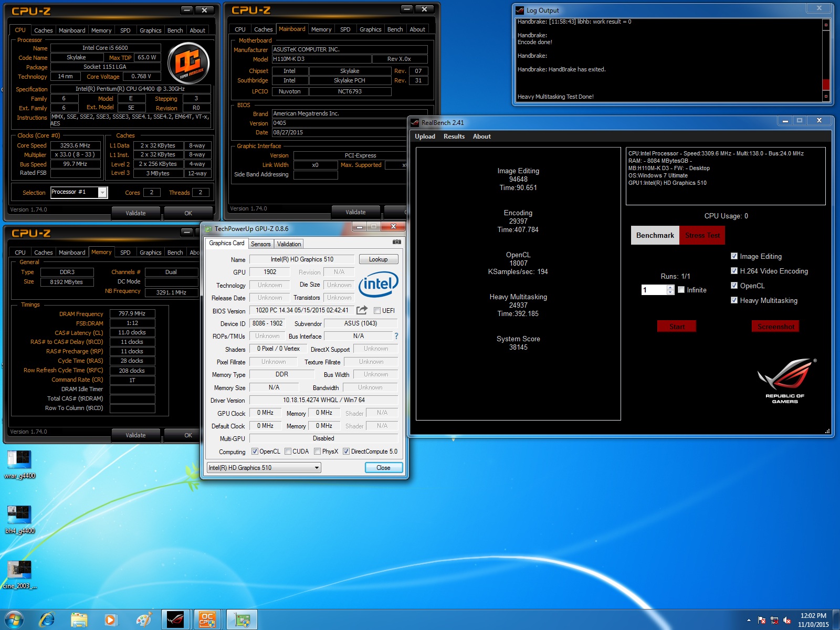
Task: Click Validate in CPU-Z Memory window
Action: [x=135, y=435]
